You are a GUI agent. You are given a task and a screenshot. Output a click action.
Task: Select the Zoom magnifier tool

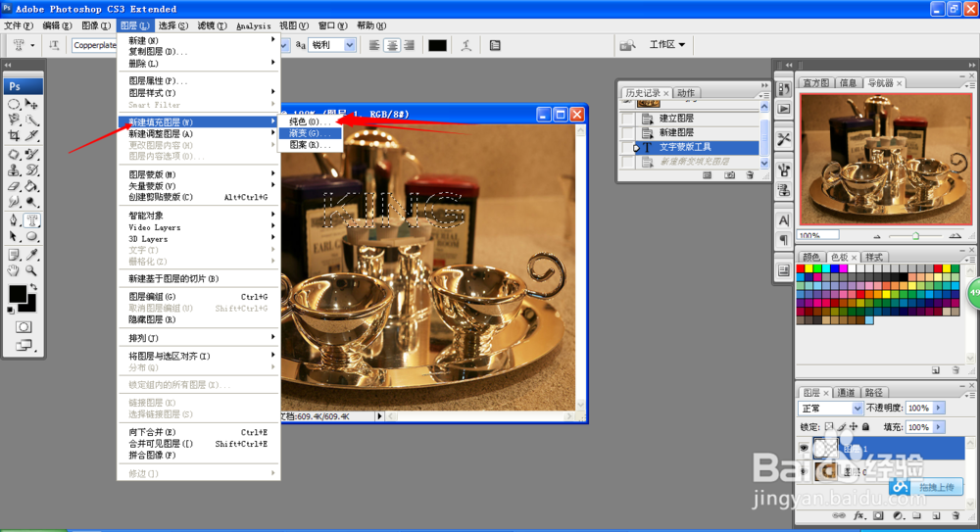[x=32, y=270]
